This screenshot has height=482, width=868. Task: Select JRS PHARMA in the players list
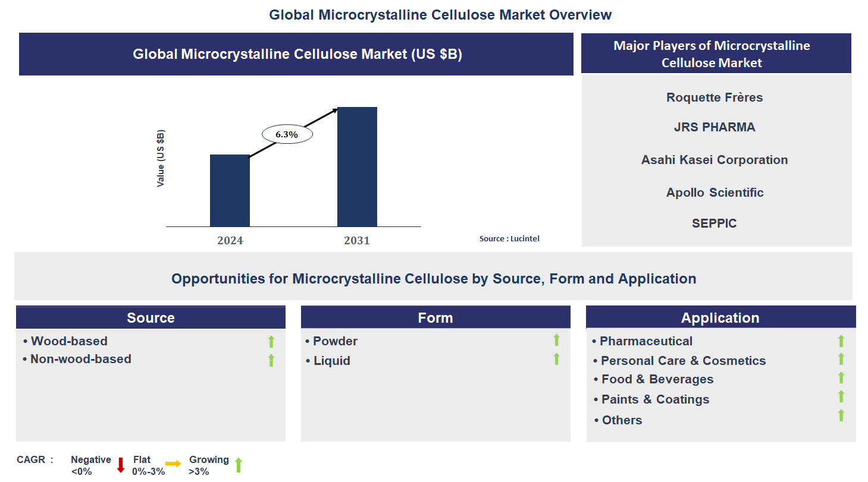click(714, 127)
